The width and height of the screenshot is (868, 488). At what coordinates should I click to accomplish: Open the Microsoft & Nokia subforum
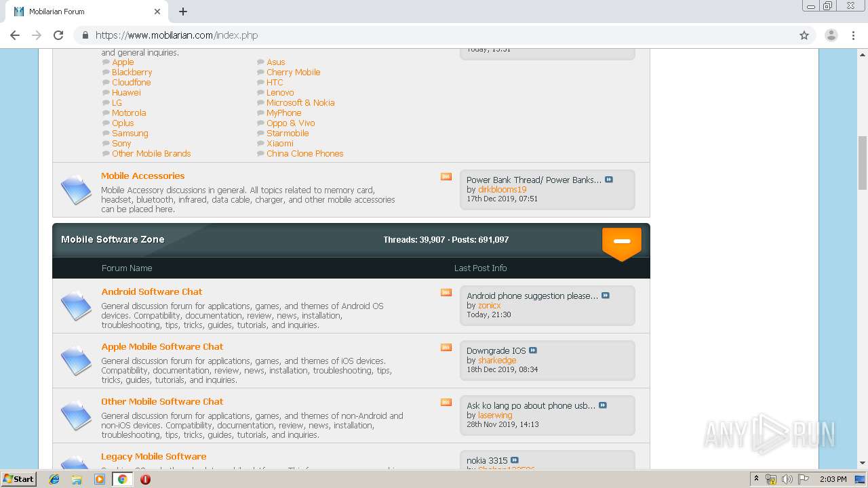tap(300, 102)
